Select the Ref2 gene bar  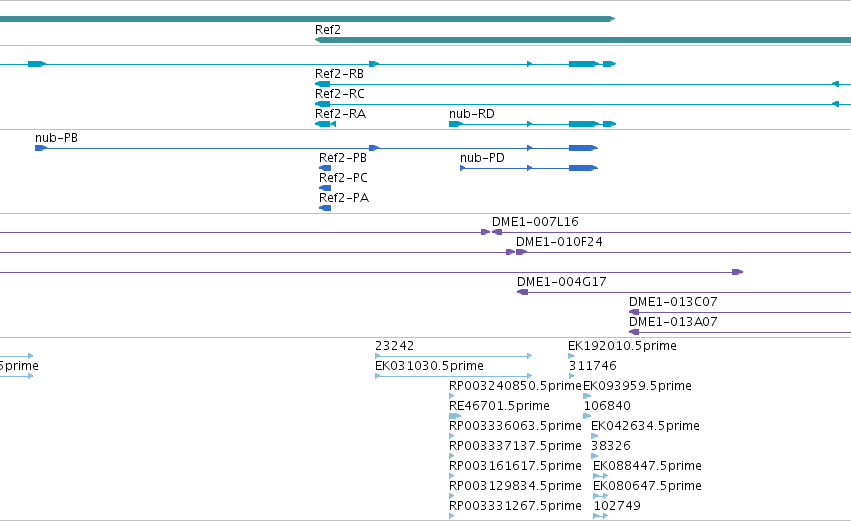tap(583, 40)
